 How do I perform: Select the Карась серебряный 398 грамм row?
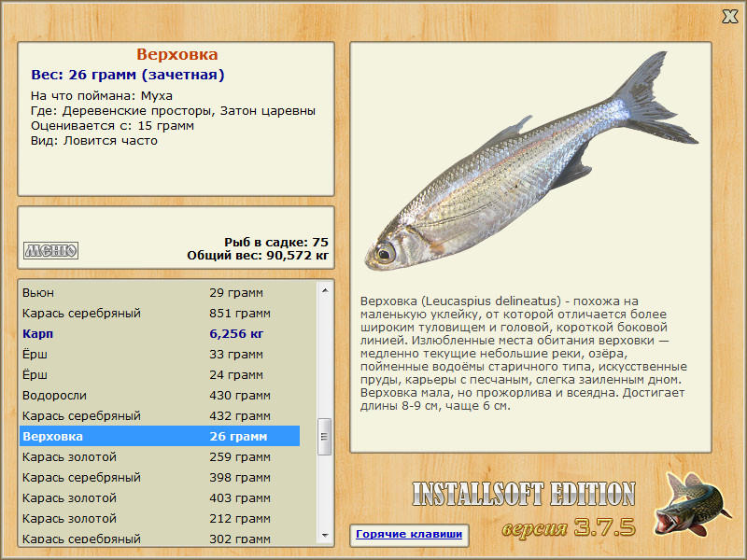tap(160, 477)
